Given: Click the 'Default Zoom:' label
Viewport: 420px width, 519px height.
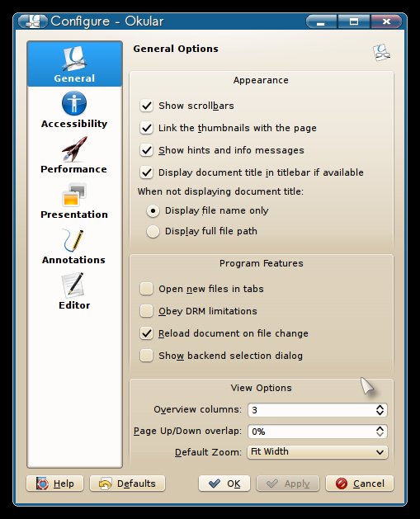Looking at the screenshot, I should coord(208,452).
